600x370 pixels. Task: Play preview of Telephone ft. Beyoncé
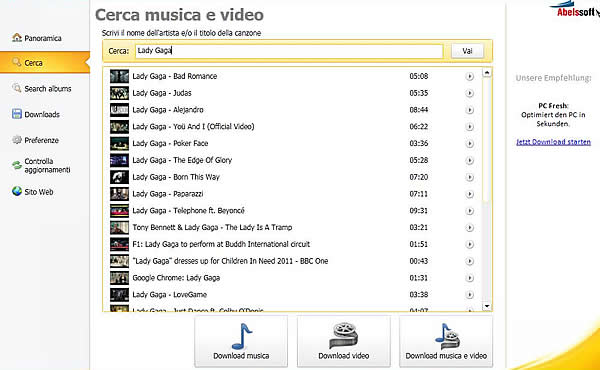coord(470,211)
